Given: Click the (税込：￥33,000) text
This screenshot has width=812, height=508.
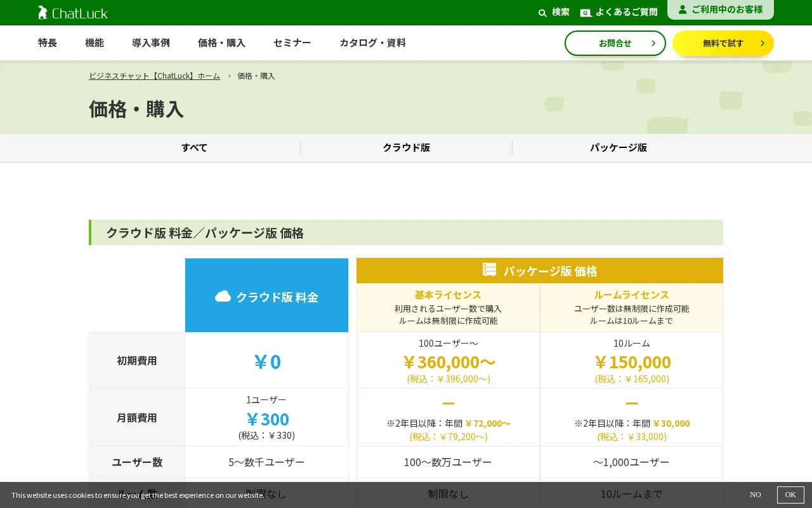Looking at the screenshot, I should (x=632, y=437).
